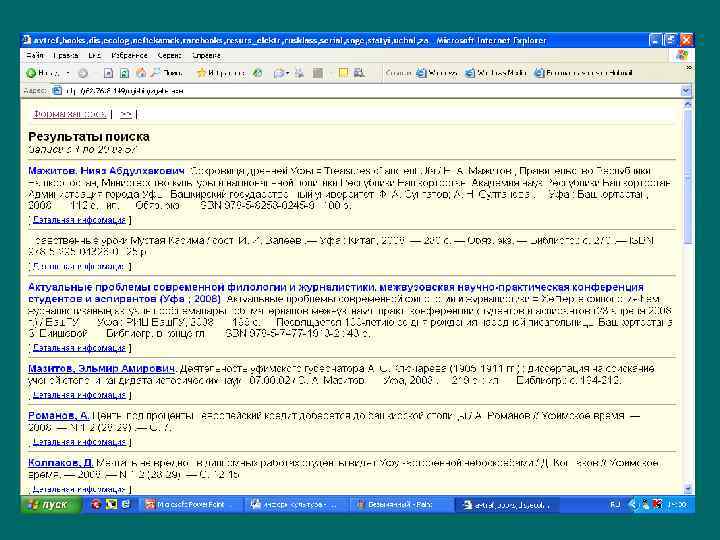Expand hidden tray icons arrow

click(633, 505)
